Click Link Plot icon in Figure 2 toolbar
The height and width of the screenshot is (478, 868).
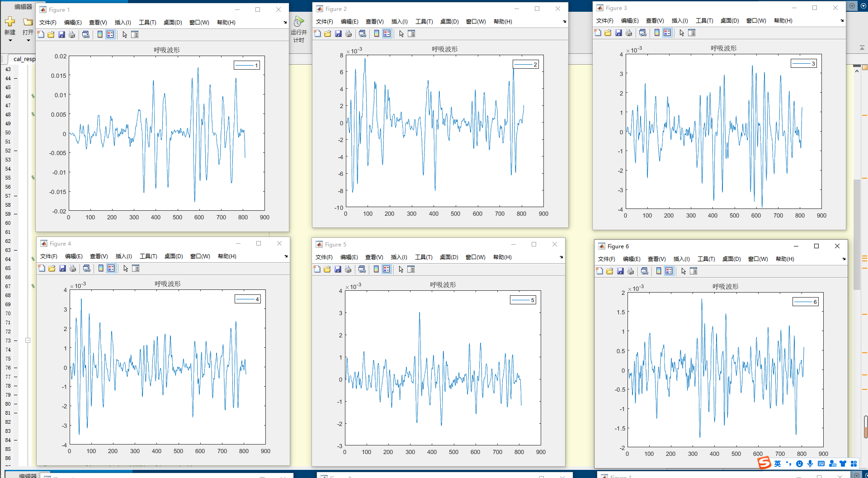point(362,33)
